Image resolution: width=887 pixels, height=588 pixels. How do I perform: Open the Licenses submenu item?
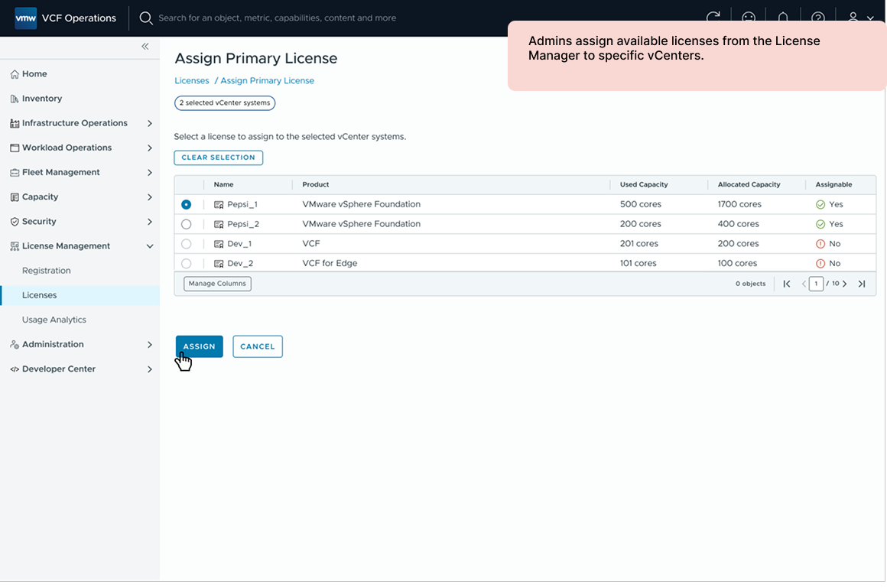point(80,295)
